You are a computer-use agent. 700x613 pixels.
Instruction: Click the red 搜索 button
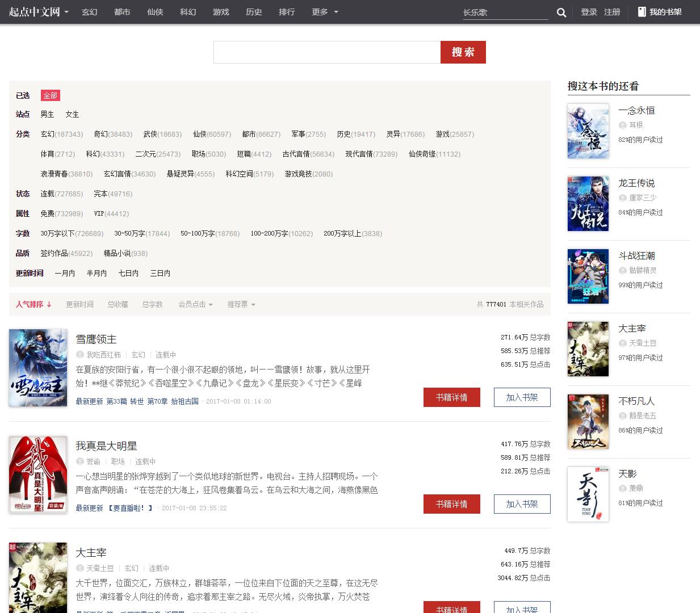(463, 52)
